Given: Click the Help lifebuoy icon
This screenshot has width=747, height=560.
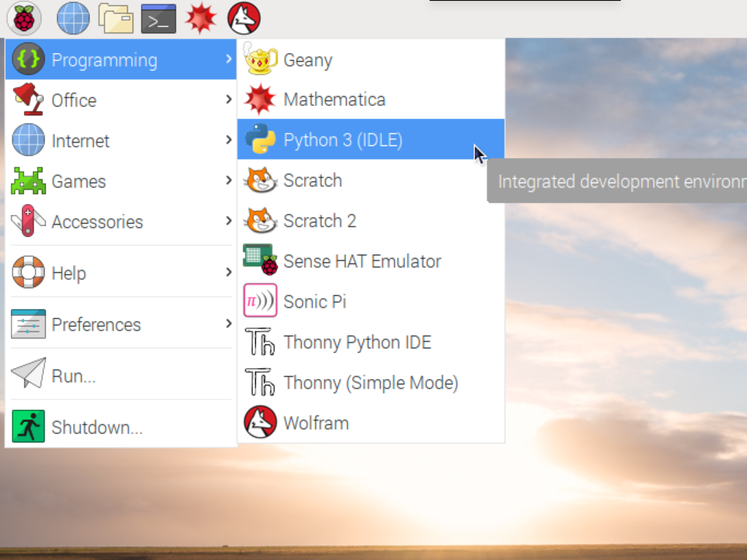Looking at the screenshot, I should [28, 272].
